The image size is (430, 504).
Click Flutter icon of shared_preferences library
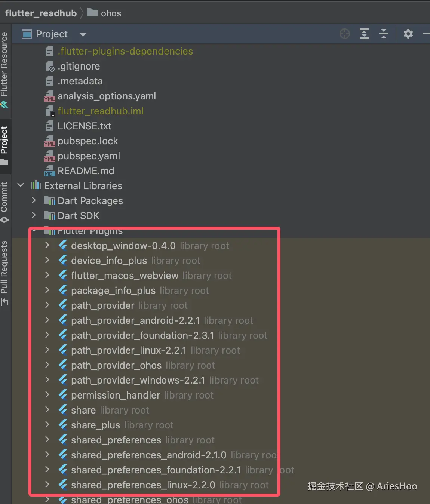click(63, 440)
